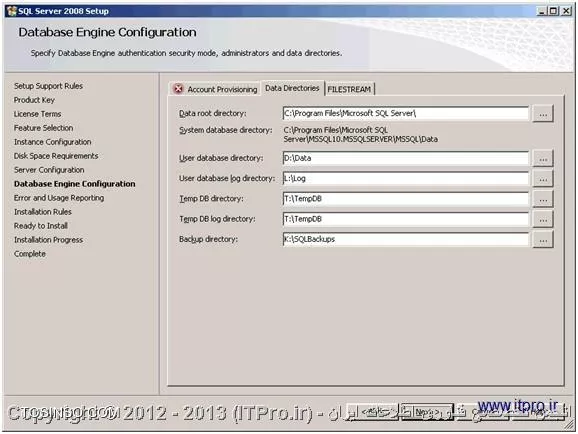The image size is (578, 434).
Task: Select the Instance Configuration step
Action: point(52,142)
